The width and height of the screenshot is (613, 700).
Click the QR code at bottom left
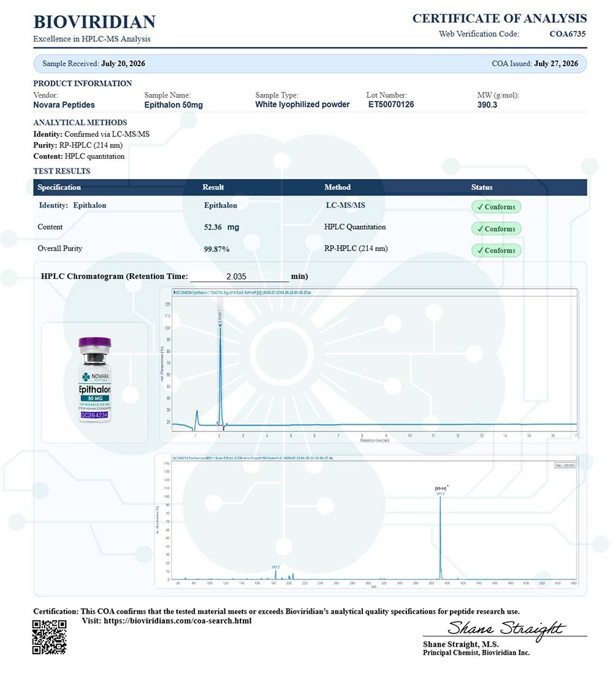coord(49,637)
